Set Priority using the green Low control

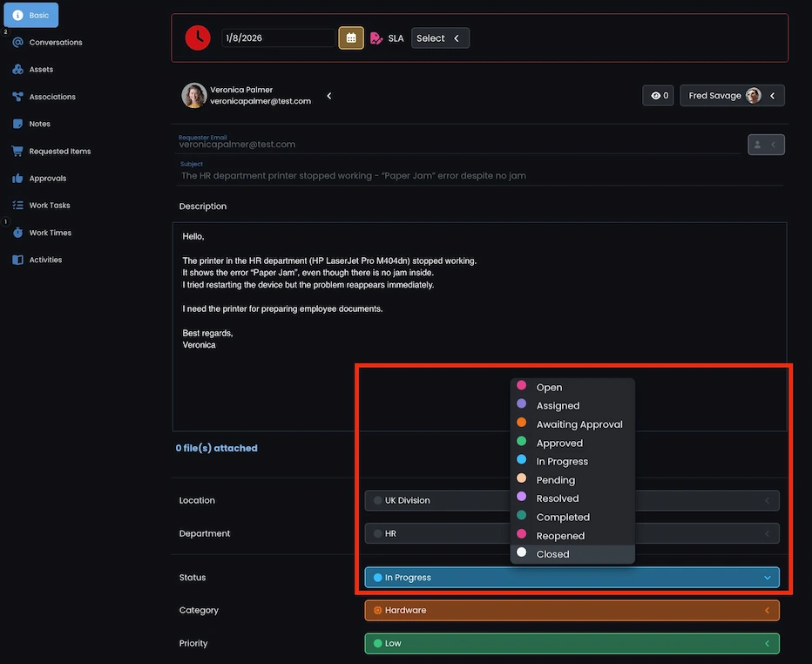click(572, 643)
